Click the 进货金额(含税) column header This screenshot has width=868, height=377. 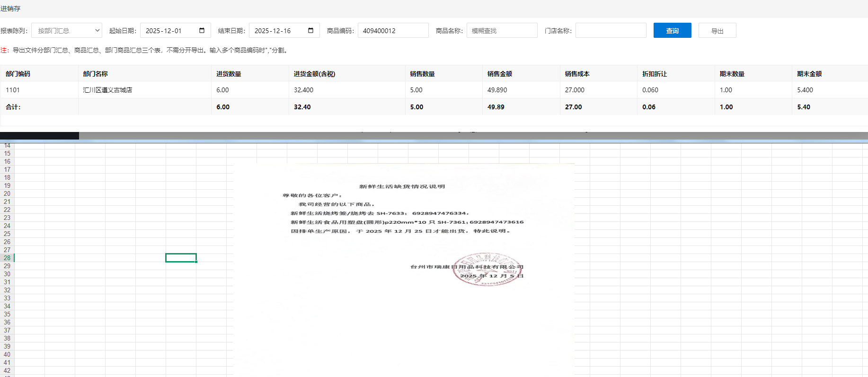pyautogui.click(x=314, y=74)
